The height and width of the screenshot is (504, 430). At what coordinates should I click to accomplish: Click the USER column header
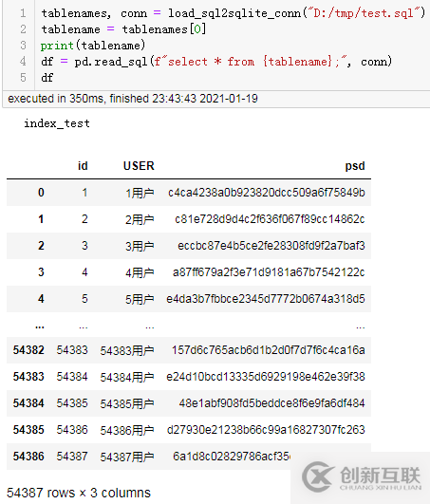pyautogui.click(x=139, y=166)
